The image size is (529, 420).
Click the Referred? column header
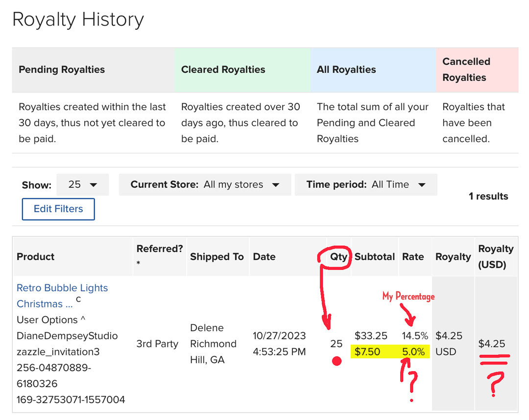(x=160, y=249)
